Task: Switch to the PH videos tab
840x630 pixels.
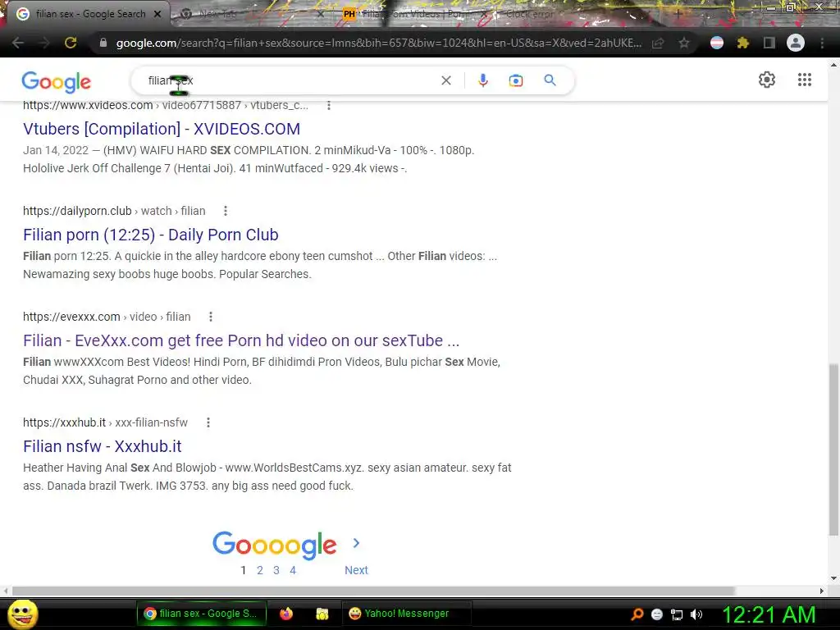Action: [413, 14]
